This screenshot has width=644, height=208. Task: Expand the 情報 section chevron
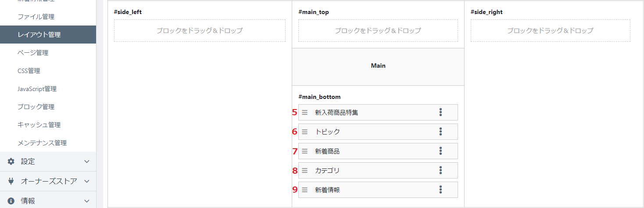86,201
